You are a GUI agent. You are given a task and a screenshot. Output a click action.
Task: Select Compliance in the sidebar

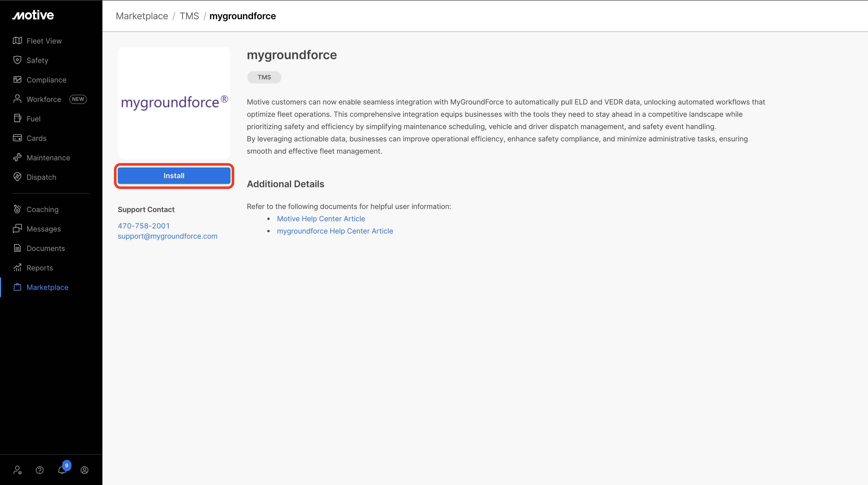(x=47, y=80)
